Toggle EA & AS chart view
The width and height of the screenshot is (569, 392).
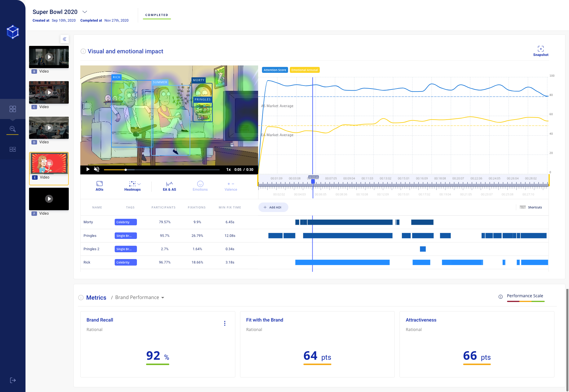click(169, 186)
